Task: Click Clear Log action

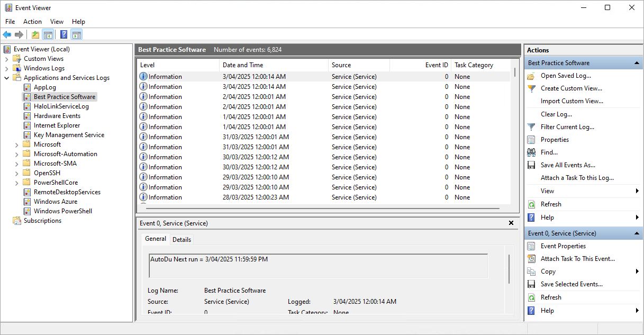Action: point(556,114)
